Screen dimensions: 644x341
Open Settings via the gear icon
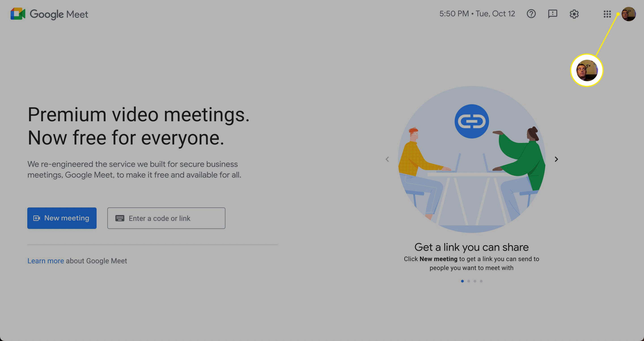574,14
